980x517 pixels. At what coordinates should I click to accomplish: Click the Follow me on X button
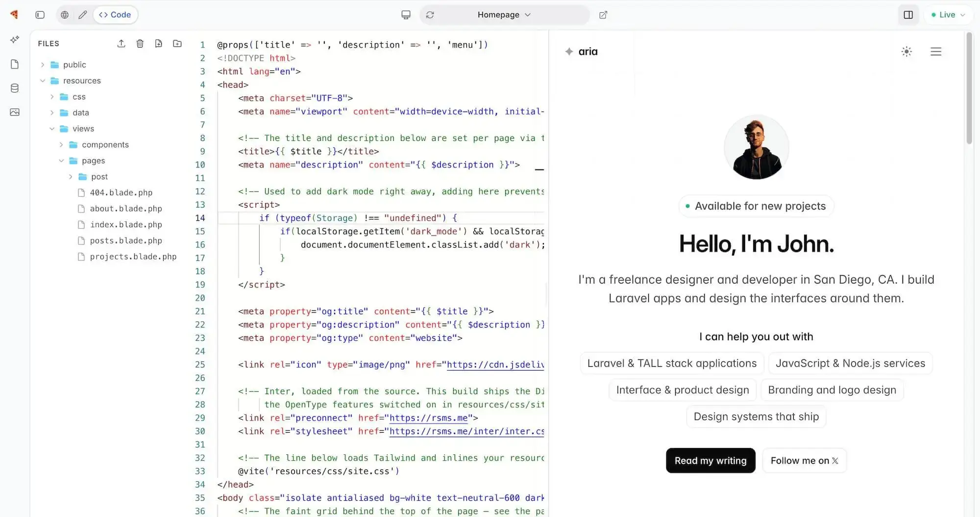(x=804, y=461)
